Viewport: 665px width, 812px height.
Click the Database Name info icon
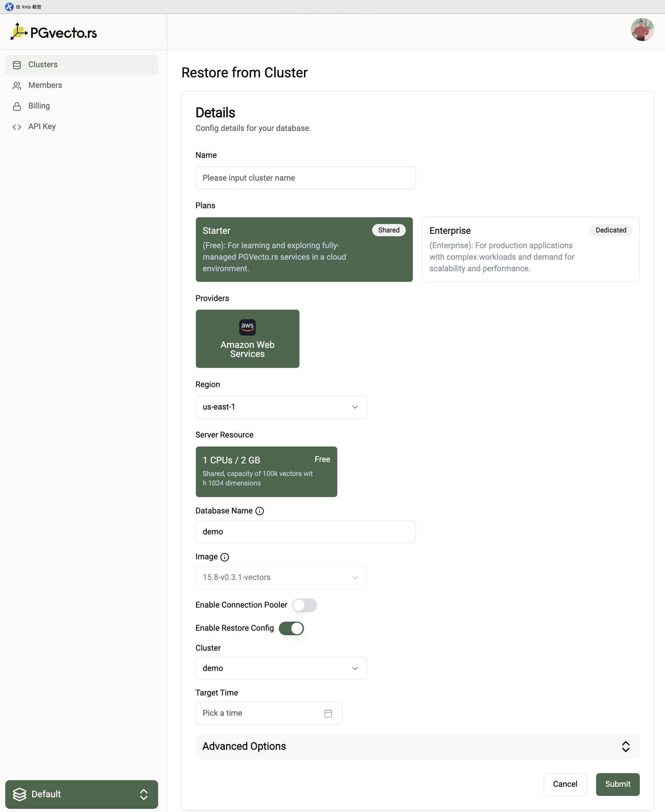(x=259, y=511)
